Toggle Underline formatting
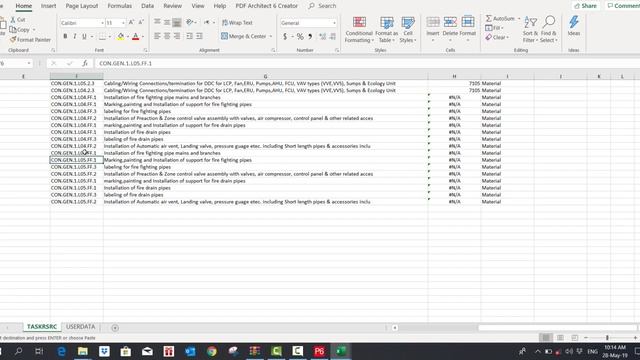Screen dimensions: 640x360 (84, 36)
